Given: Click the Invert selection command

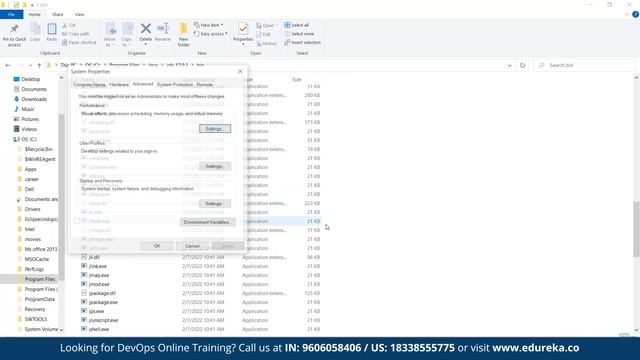Looking at the screenshot, I should tap(302, 42).
